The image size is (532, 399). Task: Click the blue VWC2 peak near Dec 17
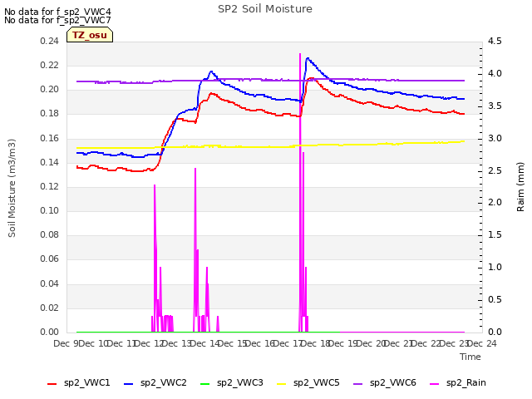pos(308,58)
